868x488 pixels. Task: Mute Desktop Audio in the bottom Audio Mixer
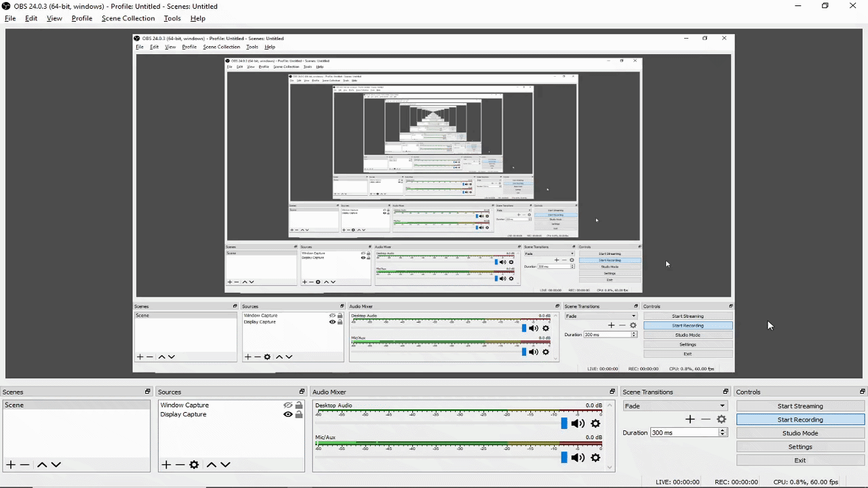pyautogui.click(x=578, y=424)
